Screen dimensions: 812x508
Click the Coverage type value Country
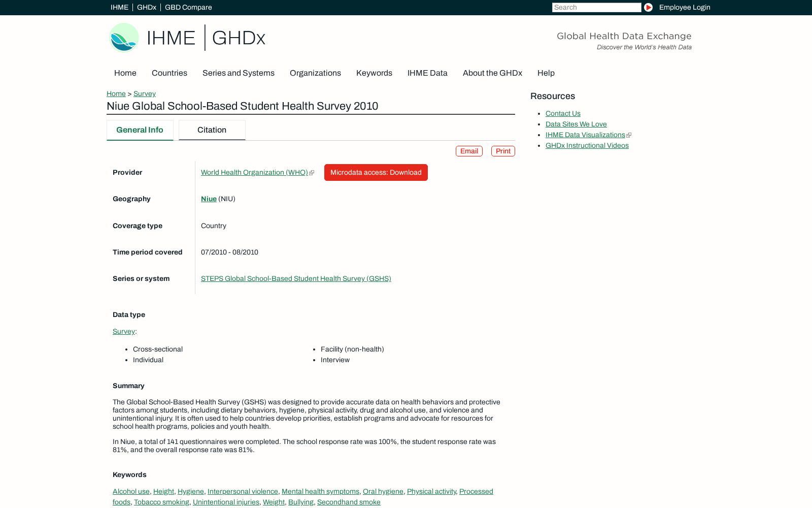(x=214, y=226)
